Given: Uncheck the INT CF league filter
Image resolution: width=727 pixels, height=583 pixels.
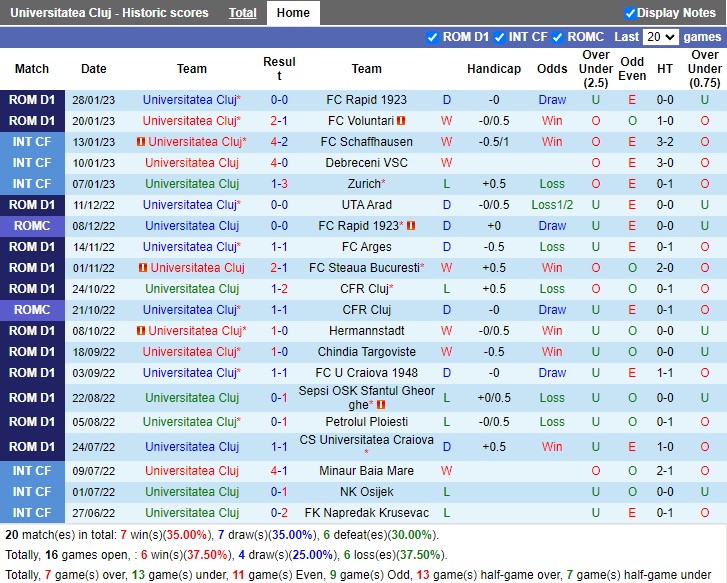Looking at the screenshot, I should [498, 37].
